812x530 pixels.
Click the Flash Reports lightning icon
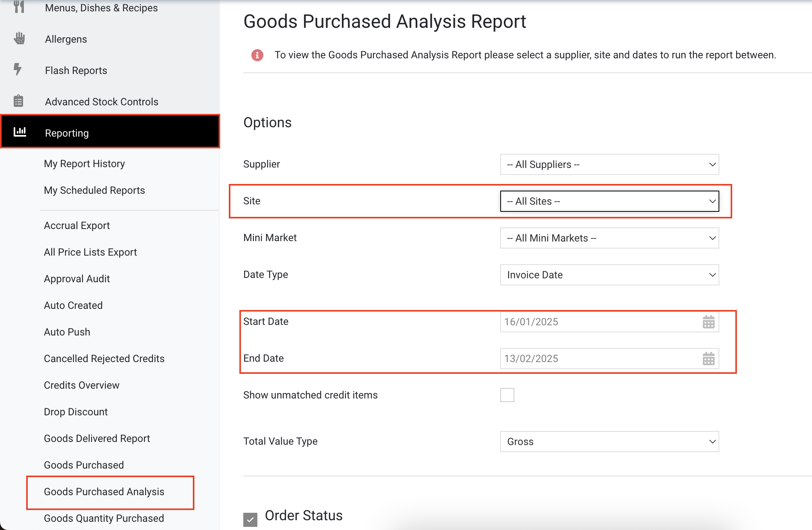(x=18, y=69)
